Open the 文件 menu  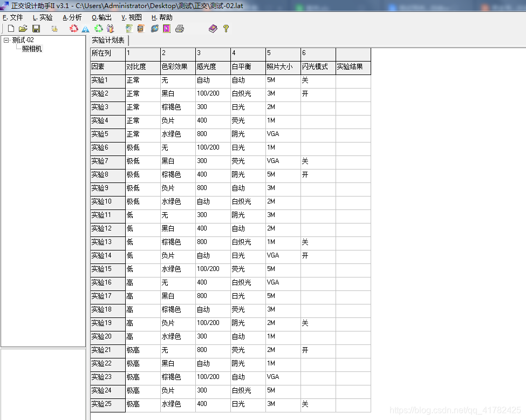click(13, 17)
